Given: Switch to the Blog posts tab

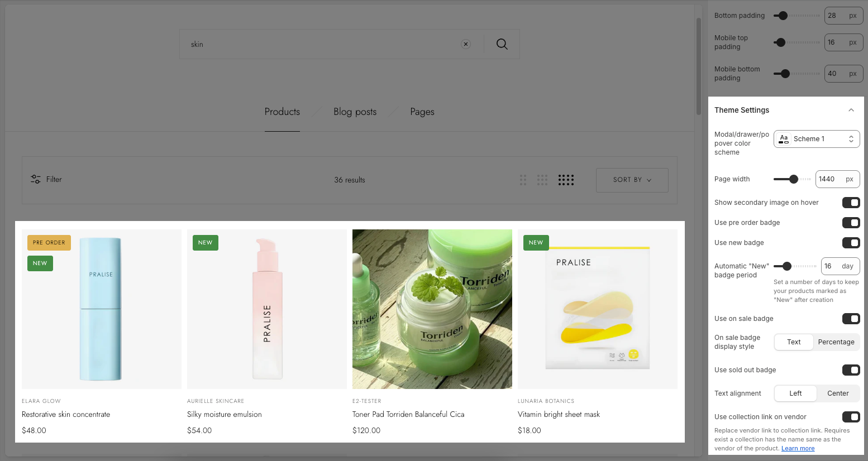Looking at the screenshot, I should click(x=355, y=112).
